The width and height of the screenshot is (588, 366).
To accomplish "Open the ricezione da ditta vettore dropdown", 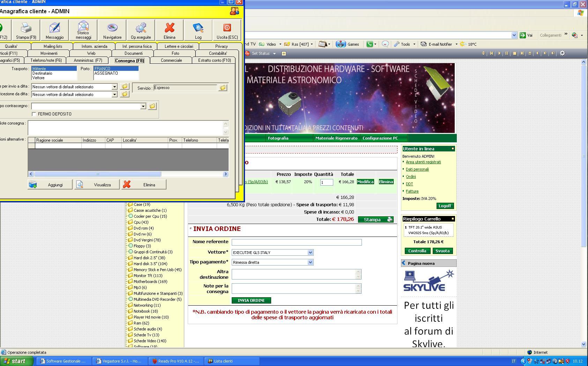I will tap(114, 95).
